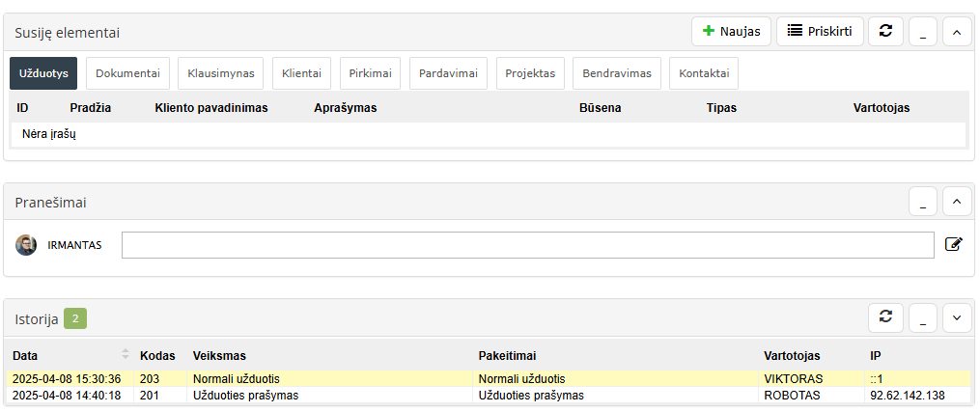Minimize the Istorija panel
This screenshot has height=412, width=980.
pyautogui.click(x=923, y=316)
